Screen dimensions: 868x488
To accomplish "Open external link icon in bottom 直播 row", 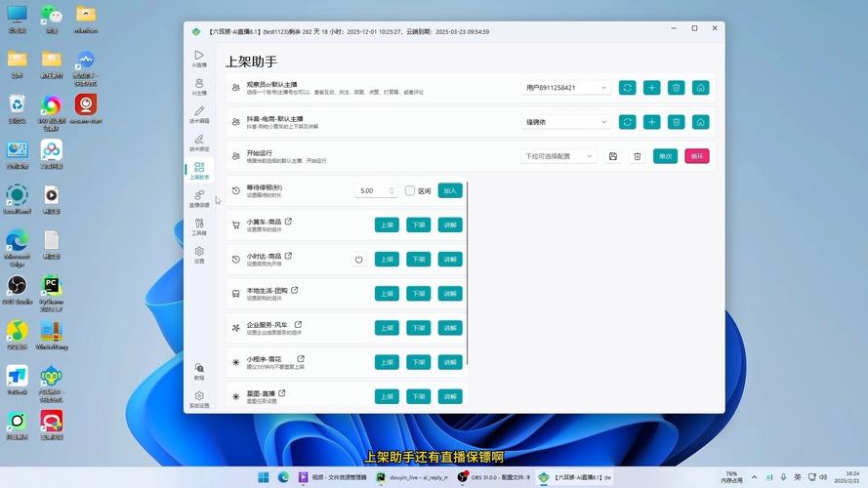I will click(282, 392).
